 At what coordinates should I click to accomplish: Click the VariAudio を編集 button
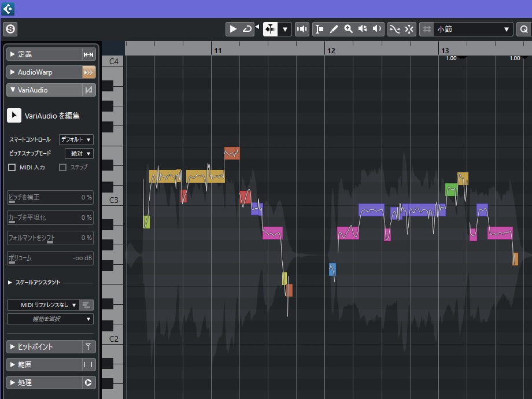pos(14,116)
